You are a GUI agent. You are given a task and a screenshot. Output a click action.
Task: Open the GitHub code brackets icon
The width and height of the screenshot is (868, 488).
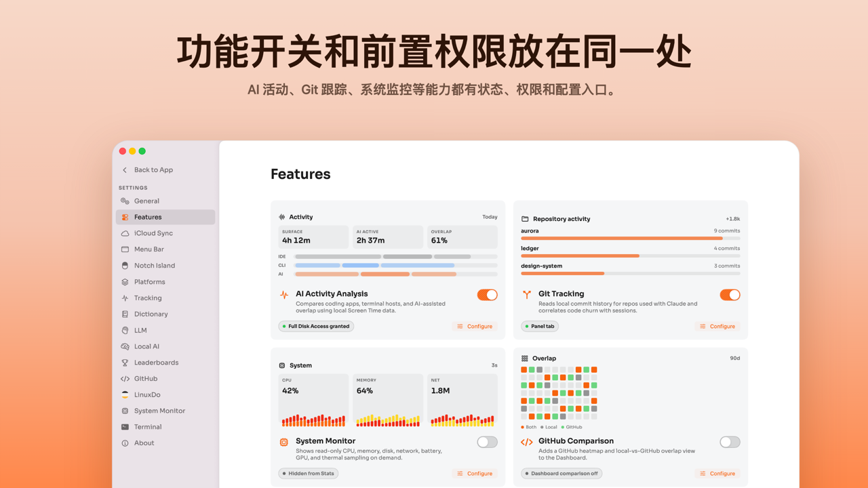point(125,379)
